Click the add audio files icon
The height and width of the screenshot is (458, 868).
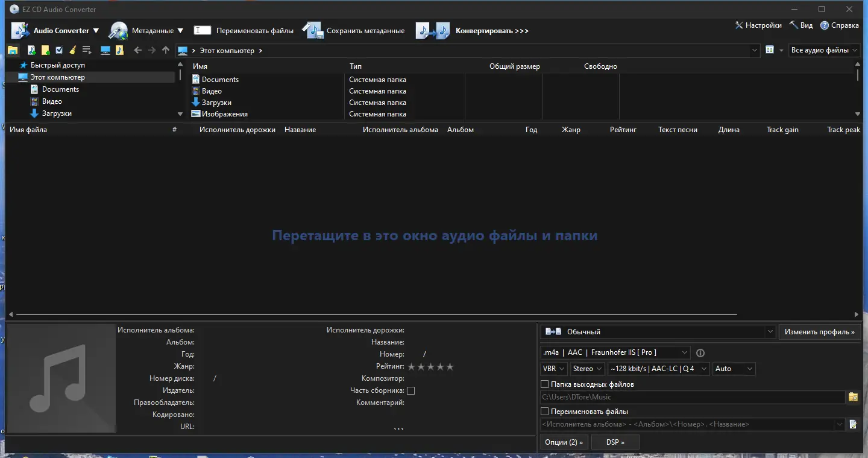coord(32,51)
